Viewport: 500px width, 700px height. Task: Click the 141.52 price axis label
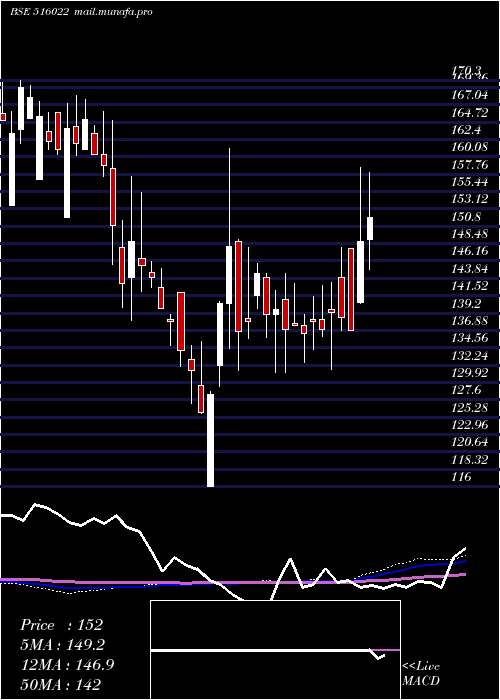click(x=469, y=286)
